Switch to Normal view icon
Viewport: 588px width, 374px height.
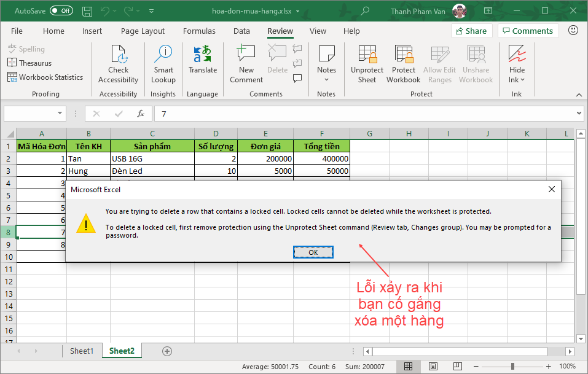click(x=409, y=366)
